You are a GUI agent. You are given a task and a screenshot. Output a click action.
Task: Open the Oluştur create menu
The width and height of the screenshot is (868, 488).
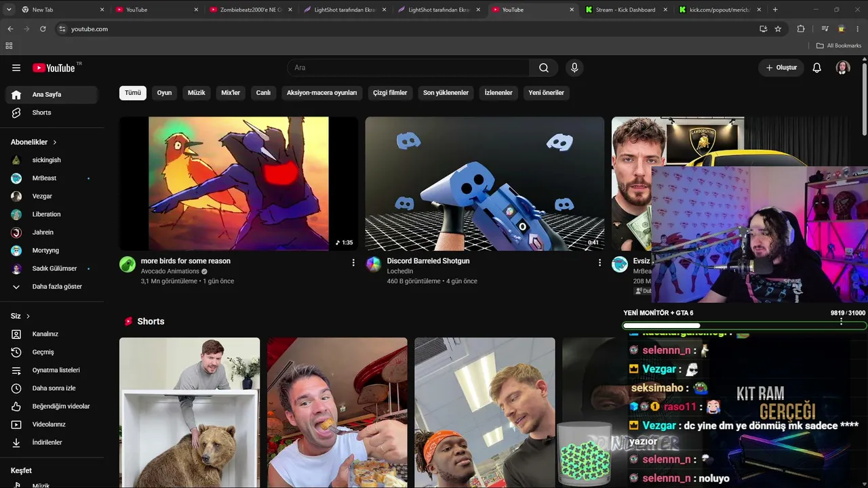(x=781, y=68)
